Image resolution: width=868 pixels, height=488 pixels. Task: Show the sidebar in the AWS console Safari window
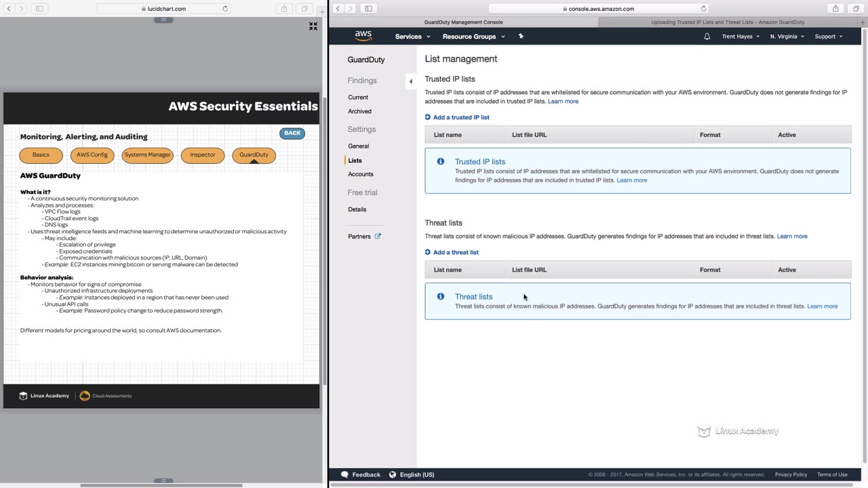368,9
